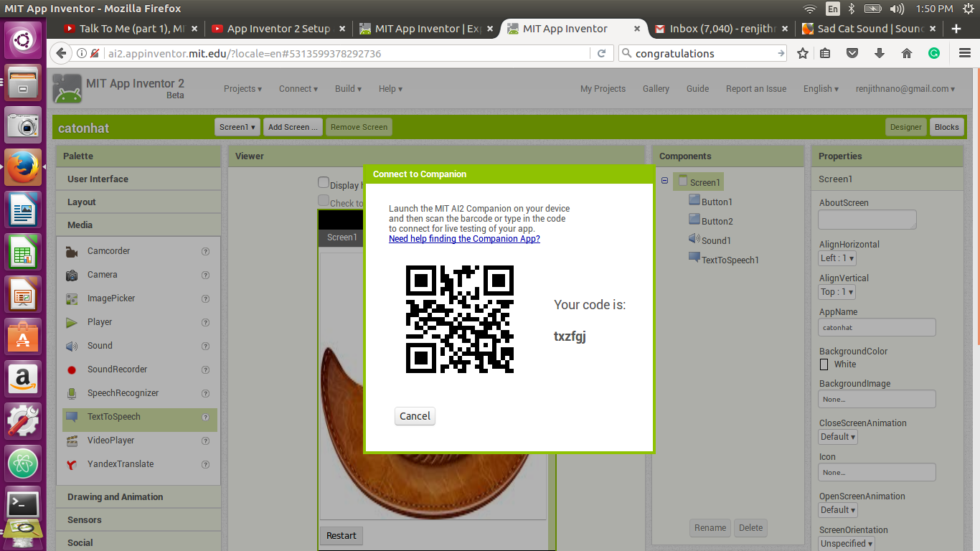The height and width of the screenshot is (551, 980).
Task: Open the English language dropdown
Action: [821, 89]
